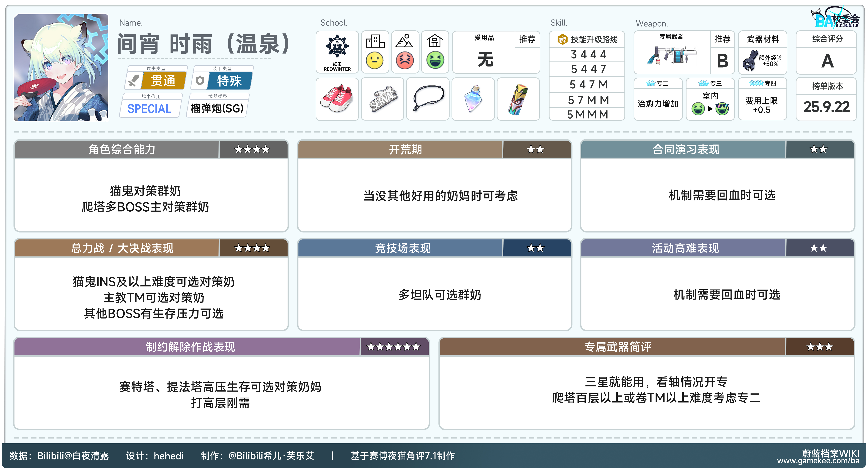Select the 特殊 armor type badge
The height and width of the screenshot is (470, 868).
click(229, 81)
